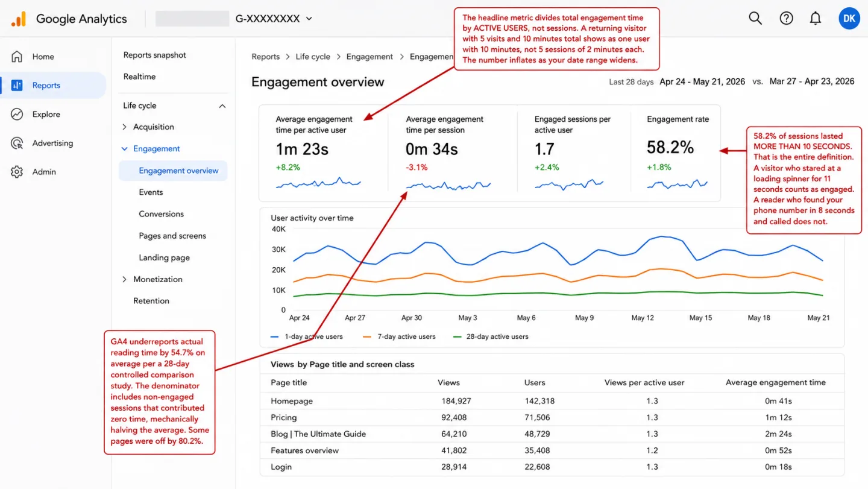The height and width of the screenshot is (489, 868).
Task: Click the Explore compass icon
Action: coord(17,115)
